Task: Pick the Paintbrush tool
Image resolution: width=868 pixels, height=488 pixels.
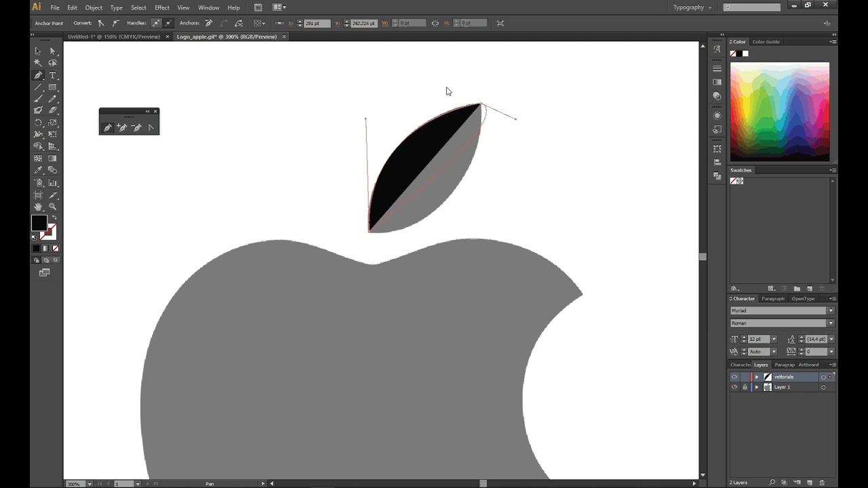Action: [x=38, y=99]
